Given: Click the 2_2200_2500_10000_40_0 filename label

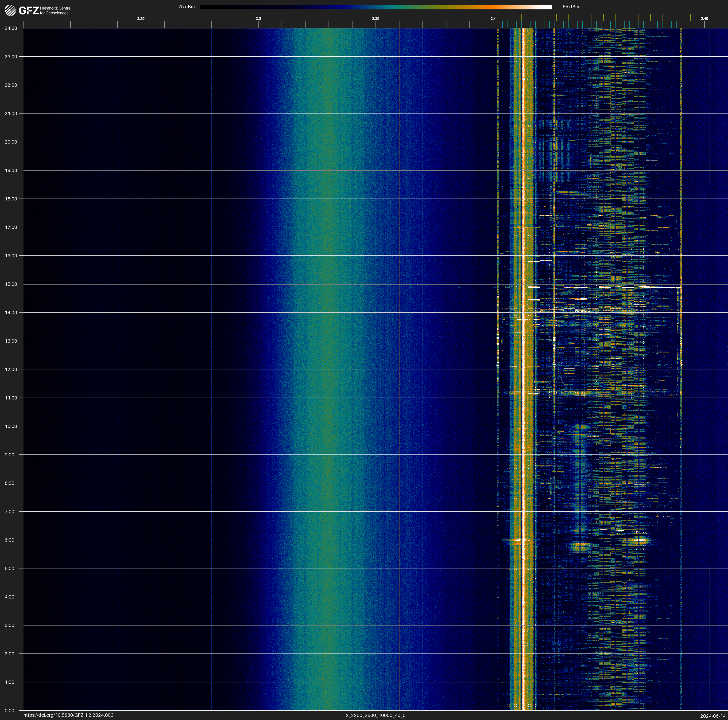Looking at the screenshot, I should (376, 715).
